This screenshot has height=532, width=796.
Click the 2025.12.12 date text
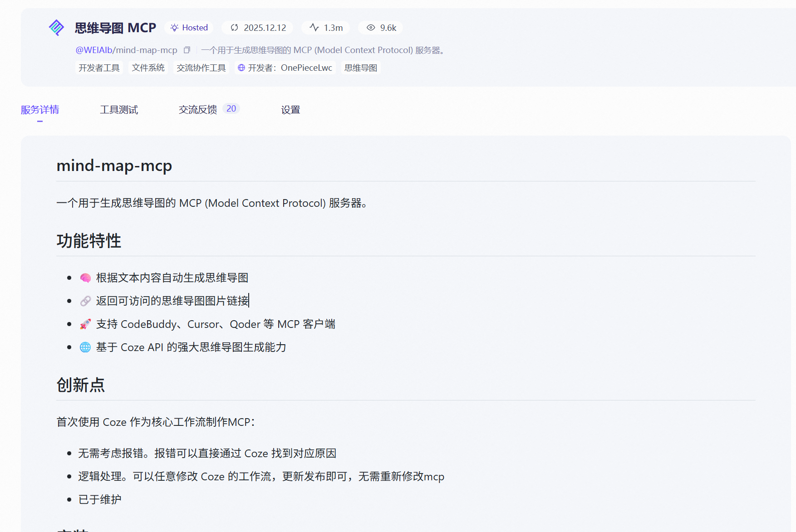(265, 28)
